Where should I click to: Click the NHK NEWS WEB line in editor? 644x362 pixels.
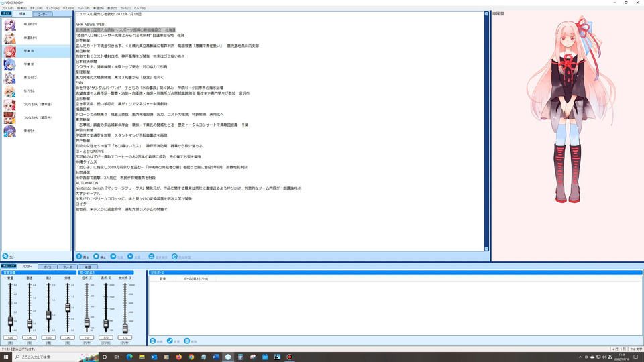click(90, 25)
